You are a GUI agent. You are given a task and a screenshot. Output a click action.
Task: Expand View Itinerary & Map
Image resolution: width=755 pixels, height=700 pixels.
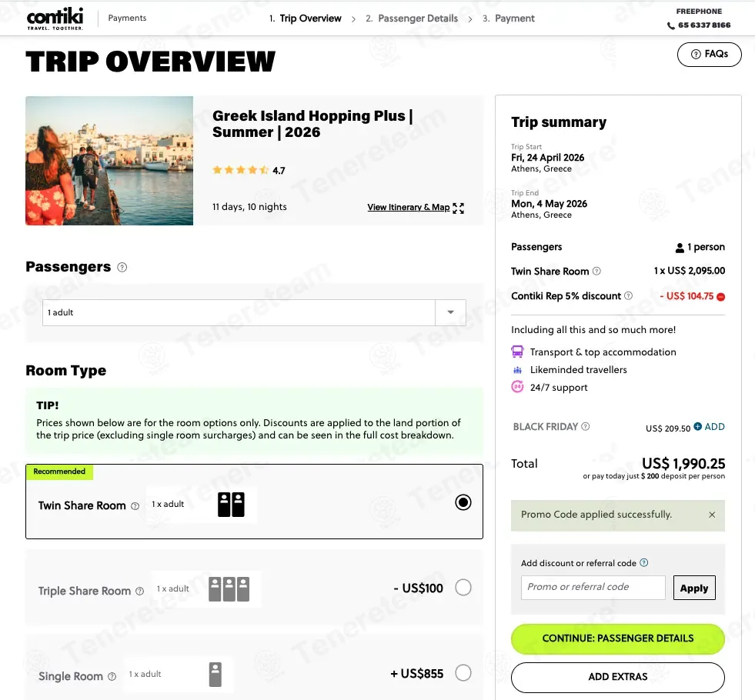(416, 208)
